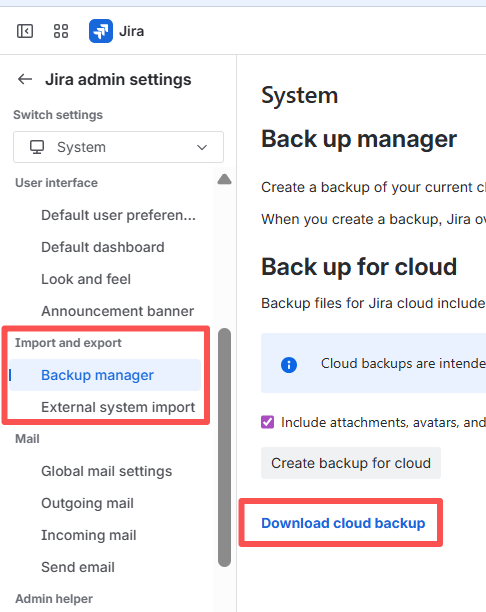Go to Outgoing mail settings
This screenshot has width=486, height=612.
tap(87, 503)
